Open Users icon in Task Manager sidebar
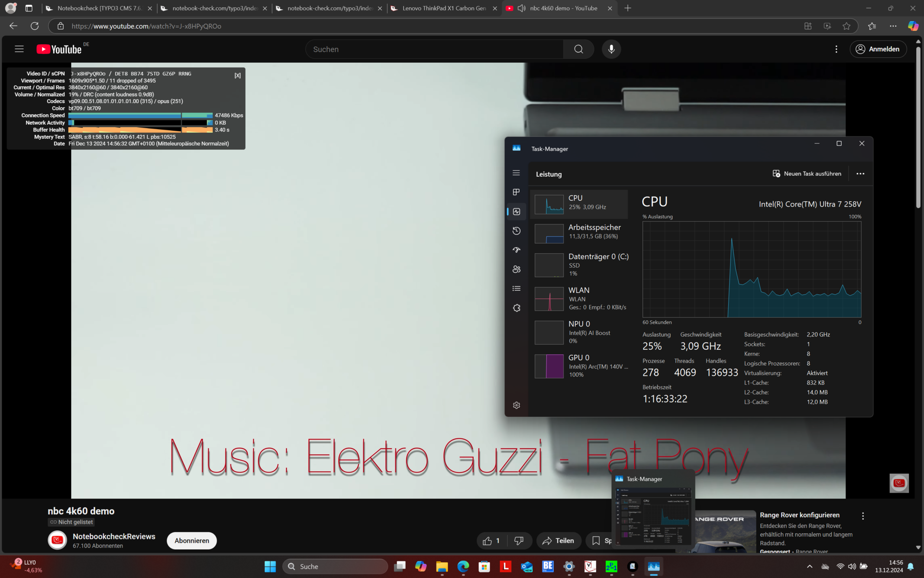The width and height of the screenshot is (924, 578). [516, 269]
